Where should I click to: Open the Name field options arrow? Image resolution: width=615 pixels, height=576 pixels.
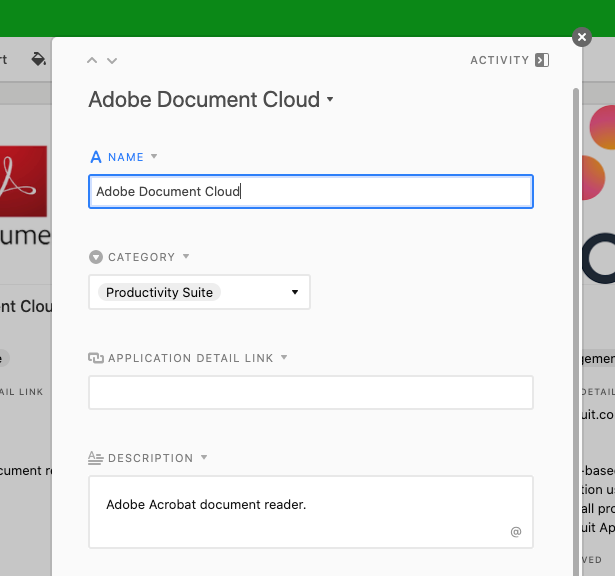[x=154, y=156]
